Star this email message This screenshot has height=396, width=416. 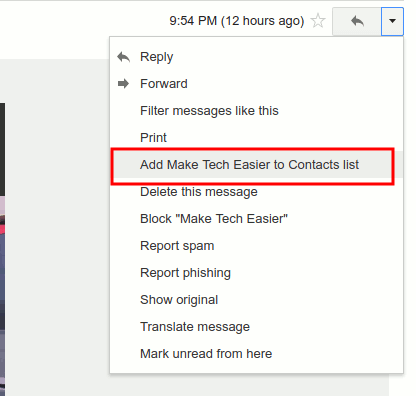pyautogui.click(x=318, y=21)
